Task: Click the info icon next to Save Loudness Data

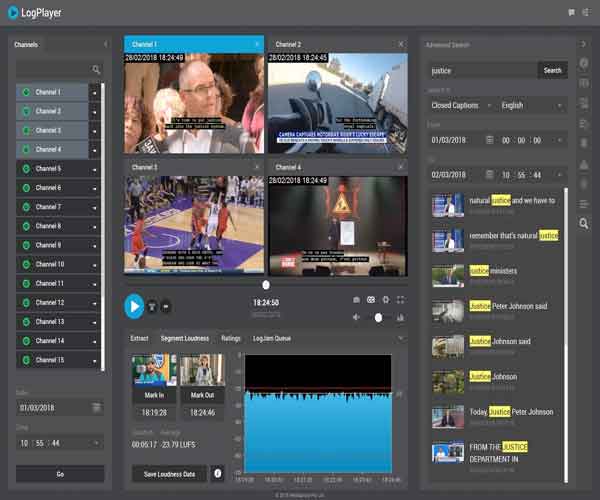Action: (218, 473)
